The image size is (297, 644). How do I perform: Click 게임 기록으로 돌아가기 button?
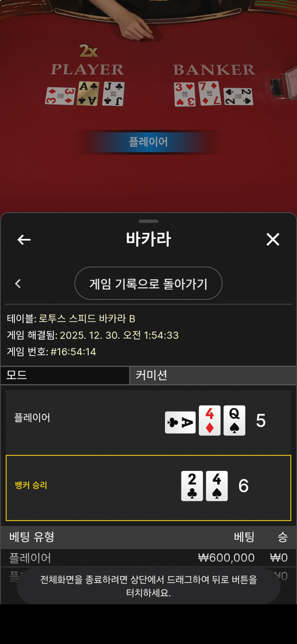(148, 283)
